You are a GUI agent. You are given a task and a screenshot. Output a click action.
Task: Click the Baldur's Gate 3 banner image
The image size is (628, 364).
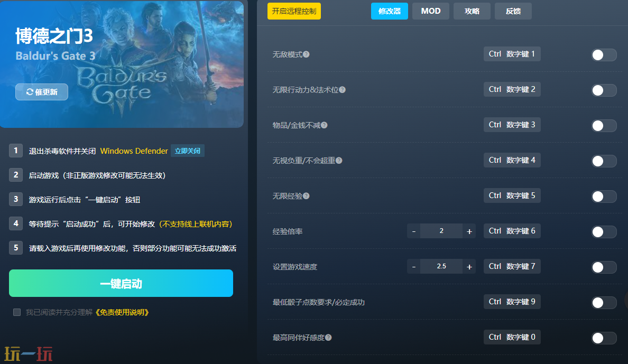point(122,64)
